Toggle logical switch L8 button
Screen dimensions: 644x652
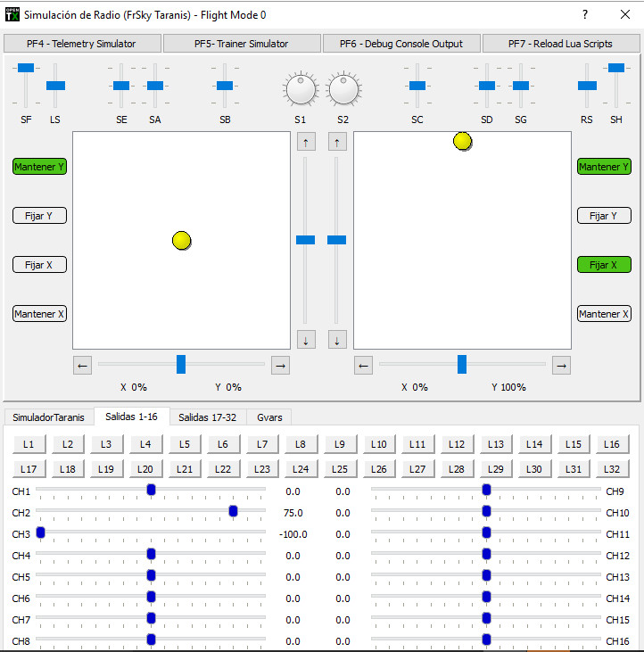pos(301,444)
